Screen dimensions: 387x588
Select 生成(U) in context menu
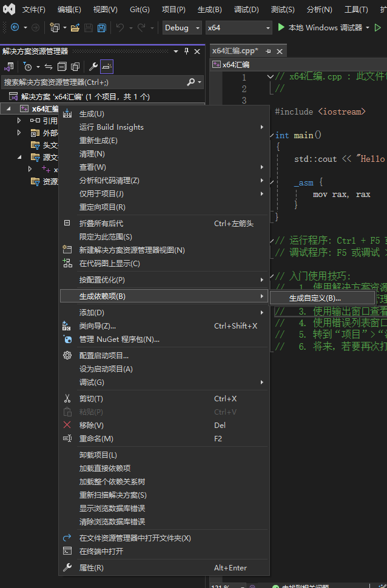coord(164,113)
